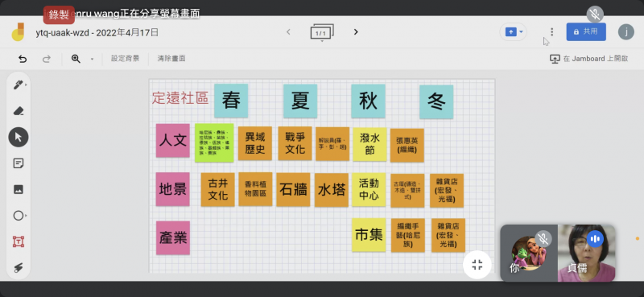Select the pink 產業 sticky note
The image size is (644, 297).
[173, 238]
